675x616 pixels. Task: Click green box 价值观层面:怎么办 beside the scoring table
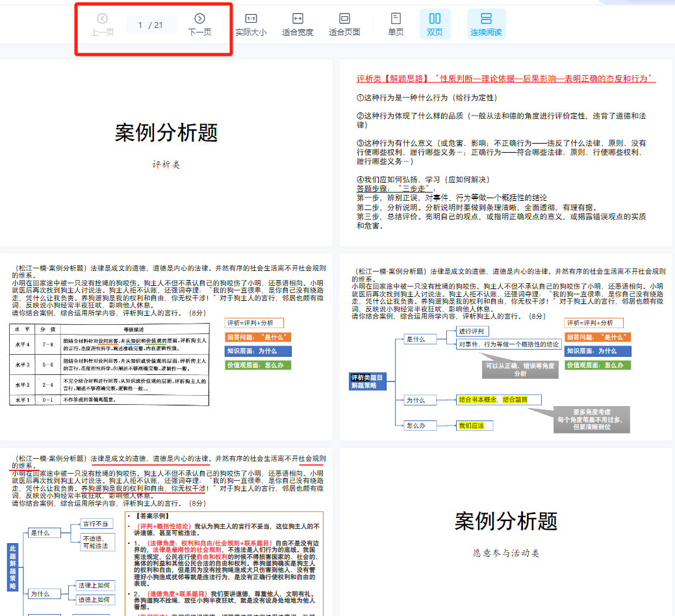[x=257, y=365]
